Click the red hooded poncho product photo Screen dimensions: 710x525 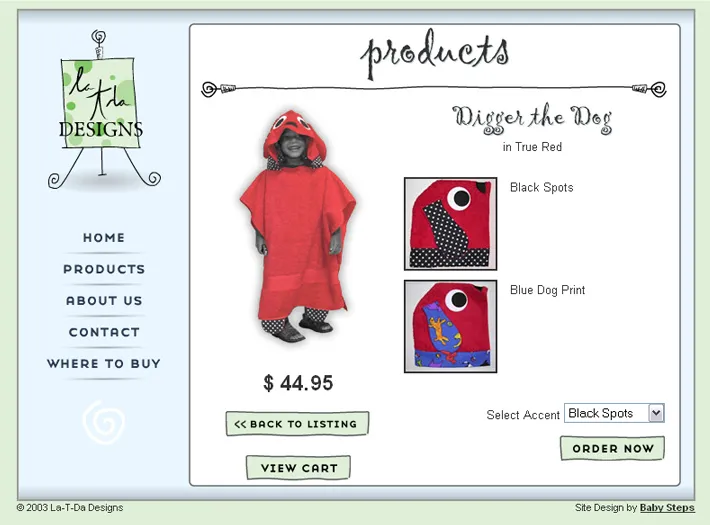[298, 226]
